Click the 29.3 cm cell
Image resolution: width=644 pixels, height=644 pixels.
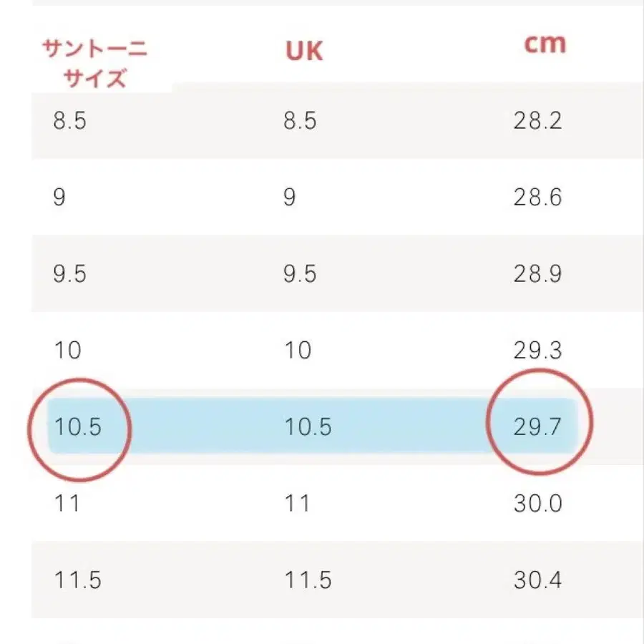pyautogui.click(x=537, y=351)
